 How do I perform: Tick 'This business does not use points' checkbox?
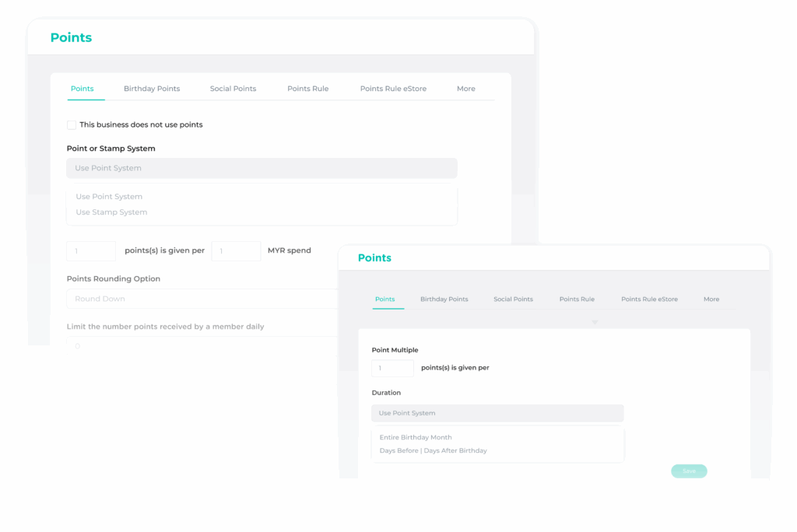(72, 125)
